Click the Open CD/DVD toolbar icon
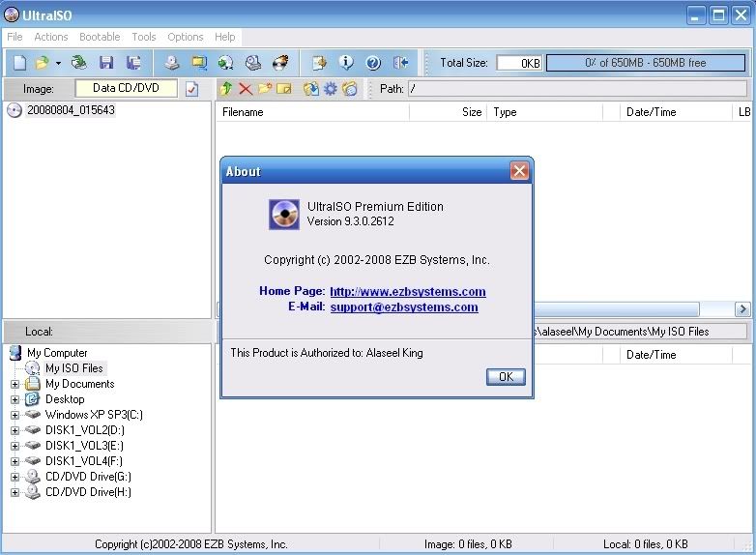This screenshot has width=756, height=555. (78, 63)
